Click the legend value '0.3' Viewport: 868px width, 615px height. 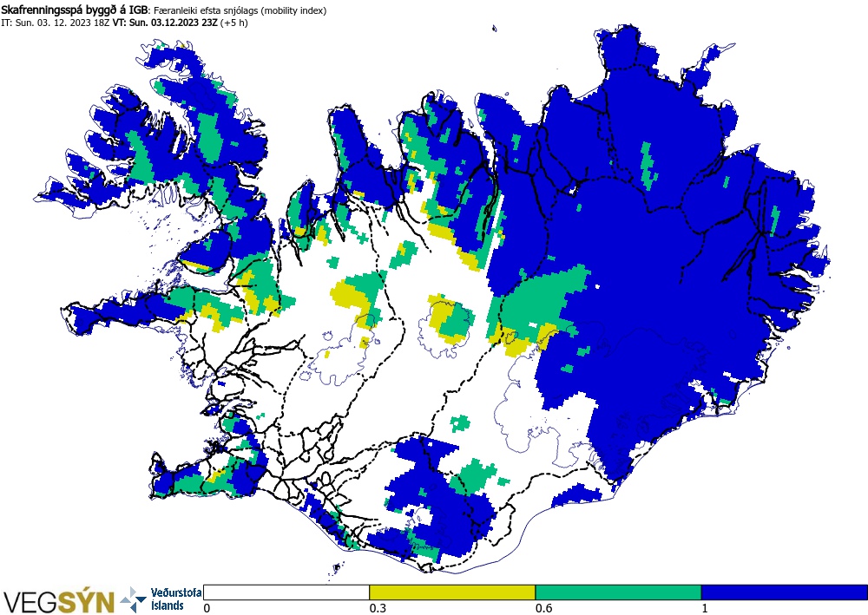378,608
